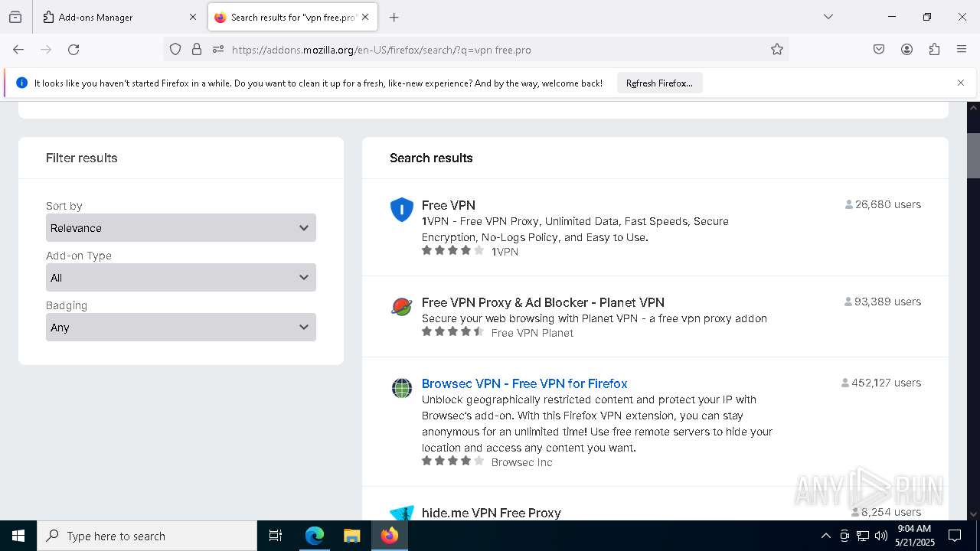The width and height of the screenshot is (980, 551).
Task: Click the Browsec VPN globe icon
Action: [402, 388]
